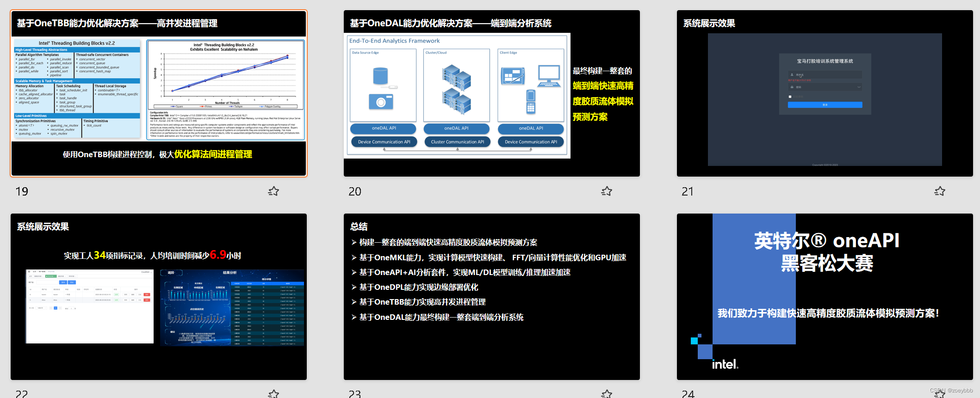Click the star icon under slide 23
The width and height of the screenshot is (980, 398).
607,394
